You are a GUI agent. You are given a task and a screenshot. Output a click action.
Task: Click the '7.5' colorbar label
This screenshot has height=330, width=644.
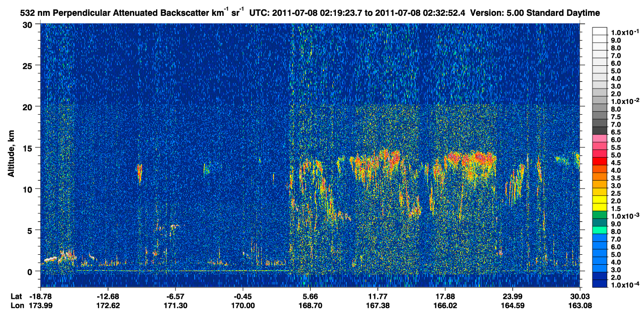click(616, 117)
